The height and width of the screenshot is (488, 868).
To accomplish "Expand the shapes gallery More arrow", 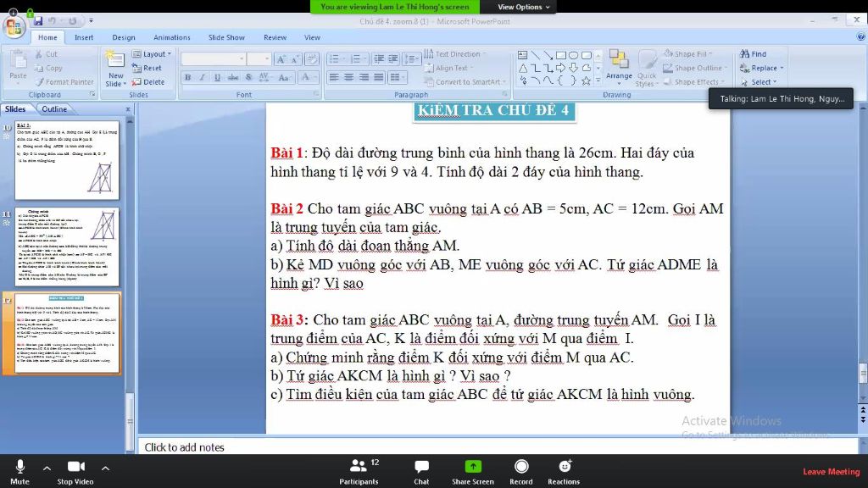I will point(598,80).
